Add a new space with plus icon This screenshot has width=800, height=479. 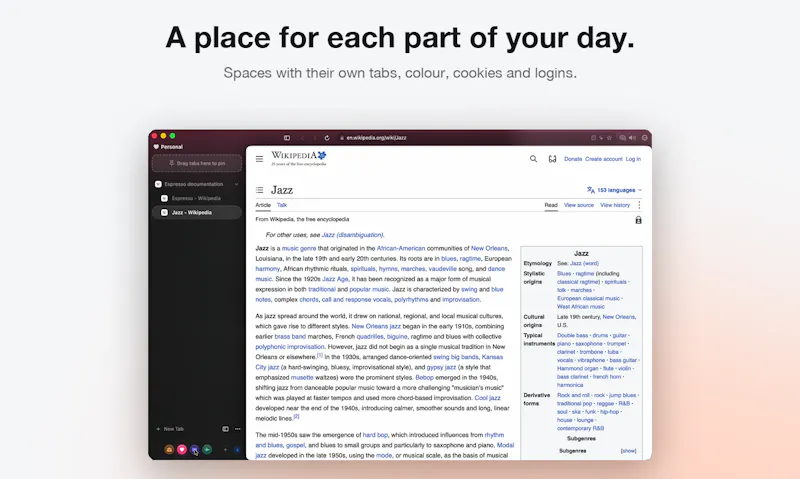click(x=225, y=449)
